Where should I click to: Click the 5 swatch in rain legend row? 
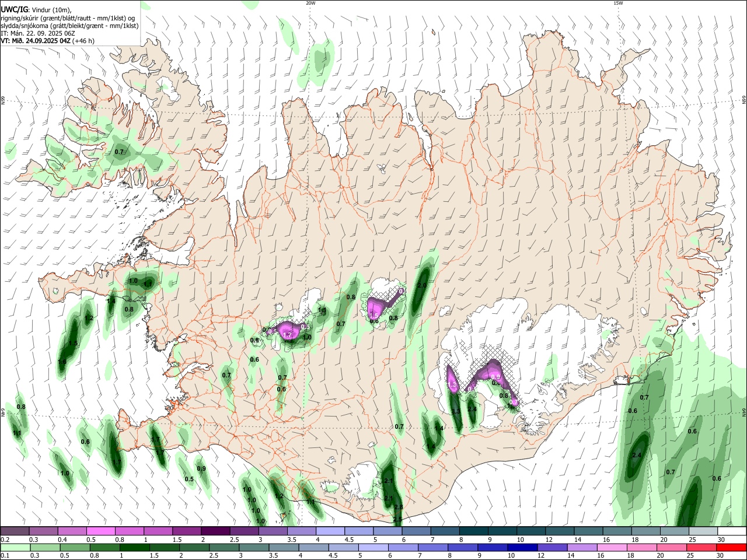(372, 548)
